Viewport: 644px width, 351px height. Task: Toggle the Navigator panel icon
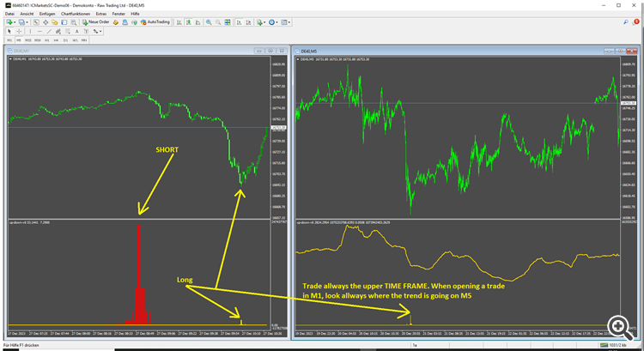pyautogui.click(x=55, y=22)
